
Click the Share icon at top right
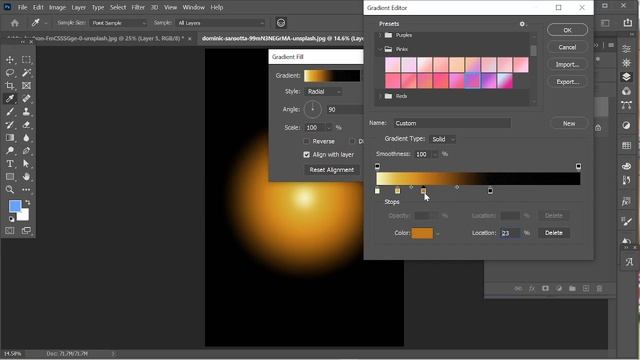pos(628,23)
